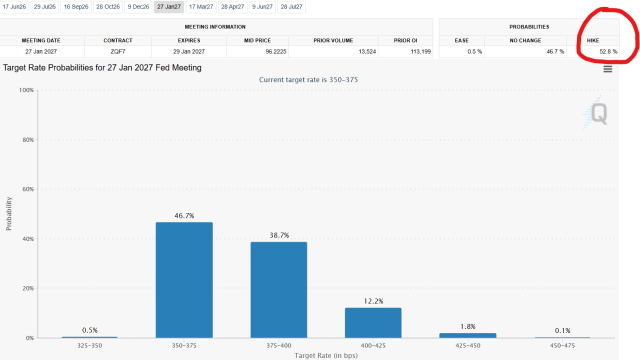This screenshot has width=640, height=360.
Task: Click the 325-350 x-axis label
Action: [90, 346]
